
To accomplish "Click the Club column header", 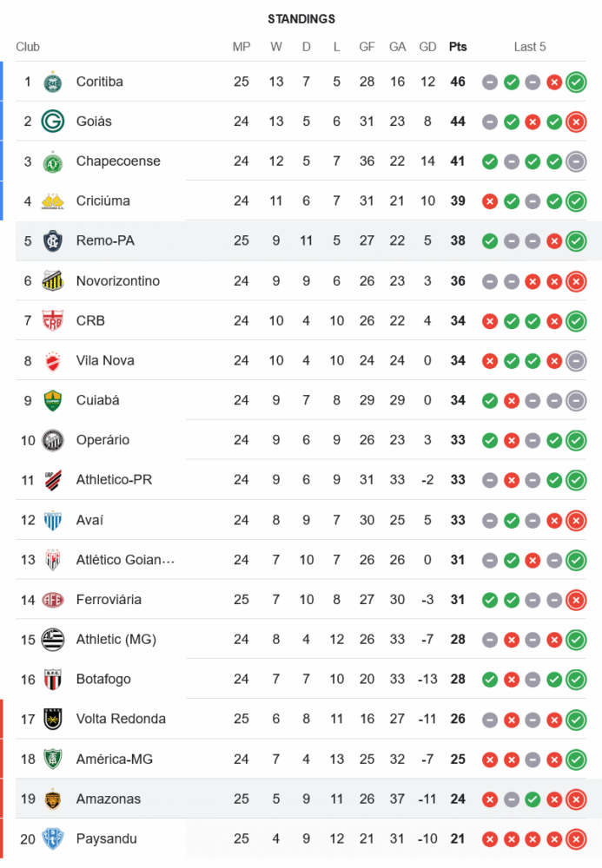I will pyautogui.click(x=28, y=47).
